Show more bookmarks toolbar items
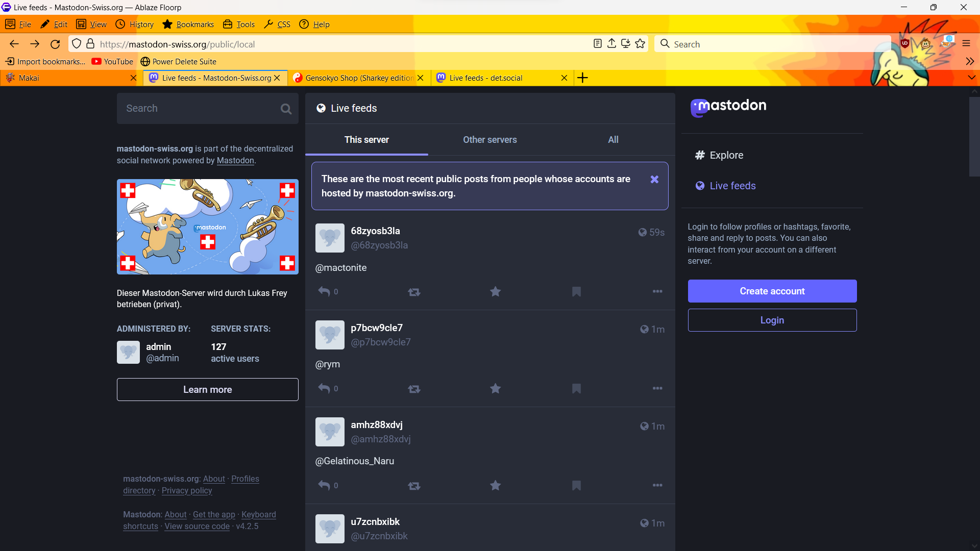The height and width of the screenshot is (551, 980). click(970, 61)
